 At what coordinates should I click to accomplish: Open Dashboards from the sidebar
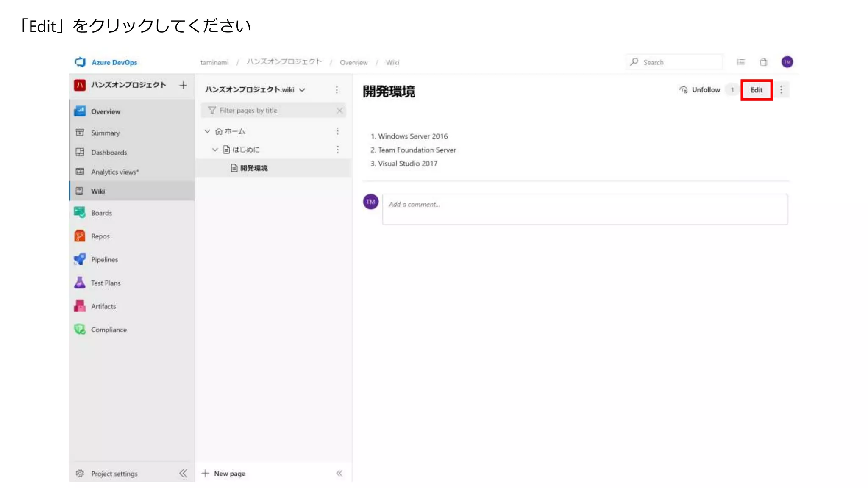click(x=132, y=152)
